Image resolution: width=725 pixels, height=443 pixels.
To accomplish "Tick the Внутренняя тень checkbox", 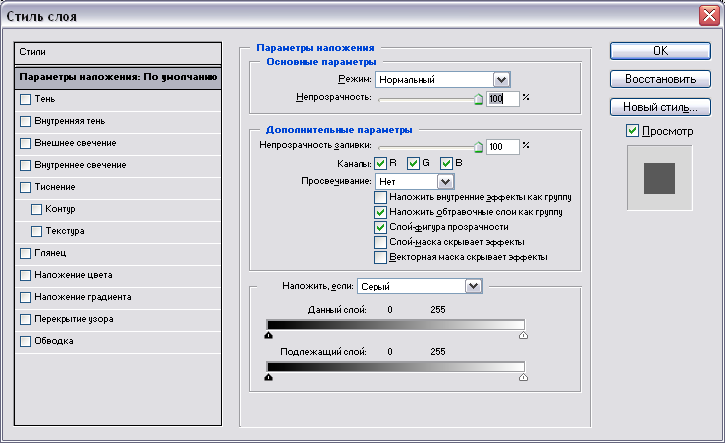I will [x=25, y=122].
